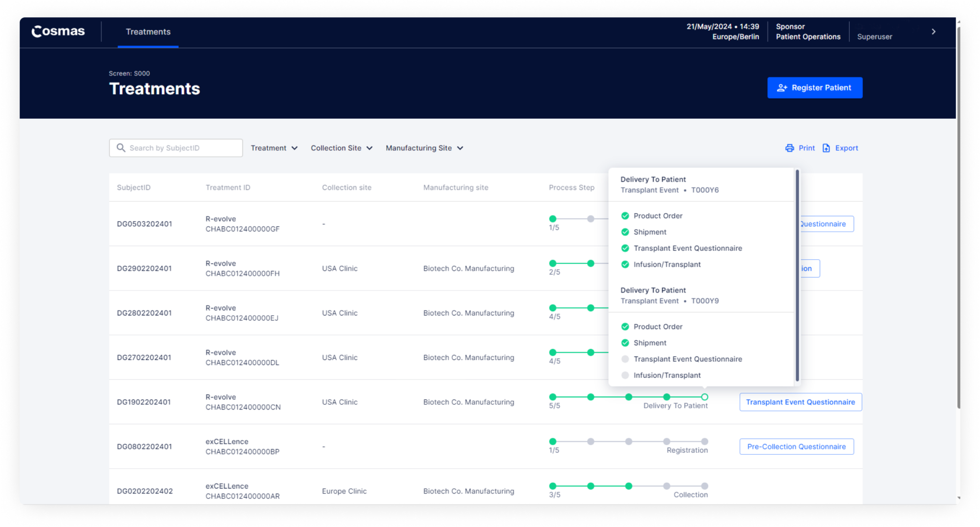Screen dimensions: 980x527
Task: Click the add-person icon on Register Patient
Action: point(781,88)
